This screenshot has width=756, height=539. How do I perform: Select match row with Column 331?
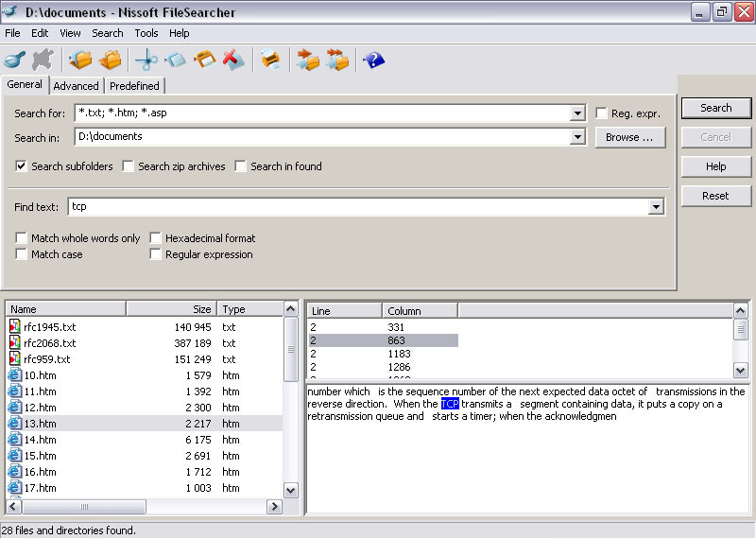pos(383,327)
